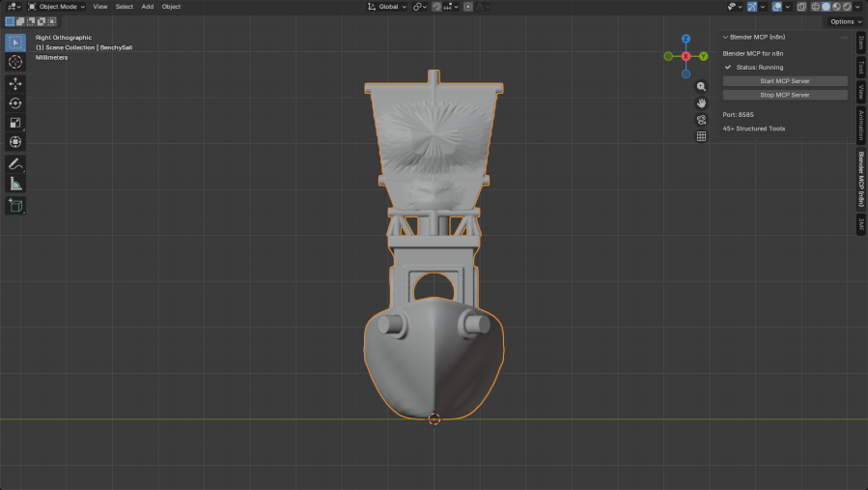Switch to the Tool sidebar tab
Viewport: 868px width, 490px height.
(x=861, y=68)
